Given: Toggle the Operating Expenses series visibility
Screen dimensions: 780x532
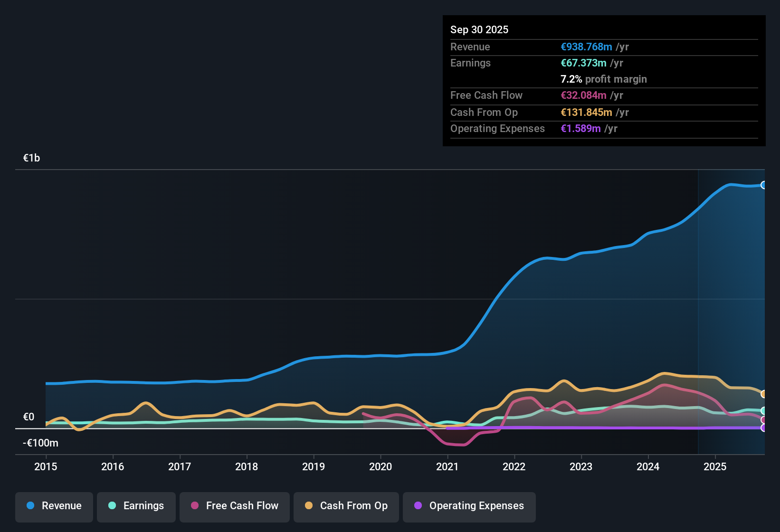Looking at the screenshot, I should click(469, 506).
